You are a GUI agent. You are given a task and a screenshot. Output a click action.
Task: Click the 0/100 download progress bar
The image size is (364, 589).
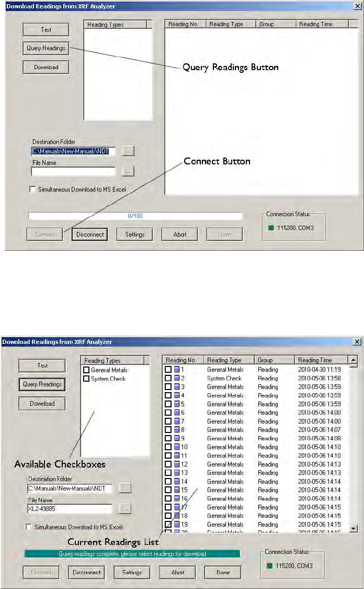coord(135,216)
